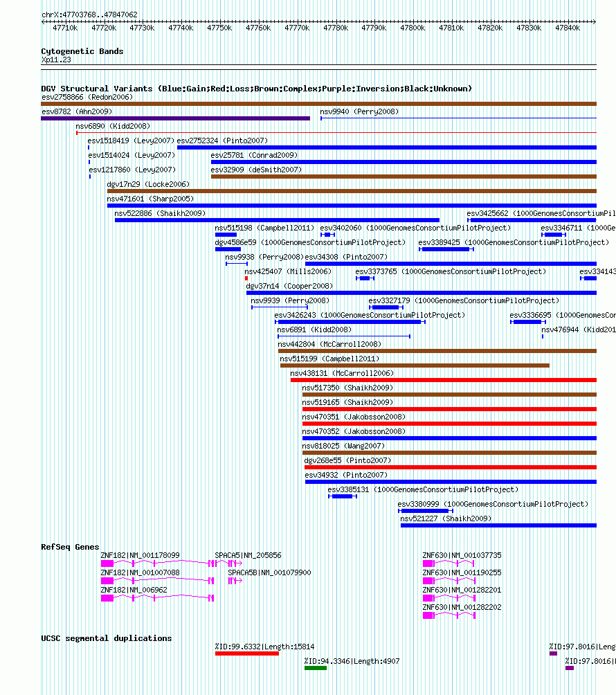
Task: Select esv3426243 variant label
Action: tap(370, 315)
